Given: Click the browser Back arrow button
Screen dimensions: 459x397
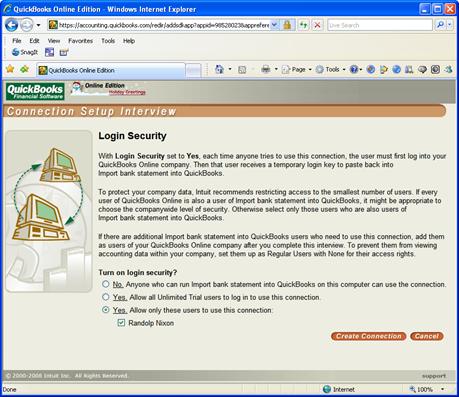Looking at the screenshot, I should point(11,25).
